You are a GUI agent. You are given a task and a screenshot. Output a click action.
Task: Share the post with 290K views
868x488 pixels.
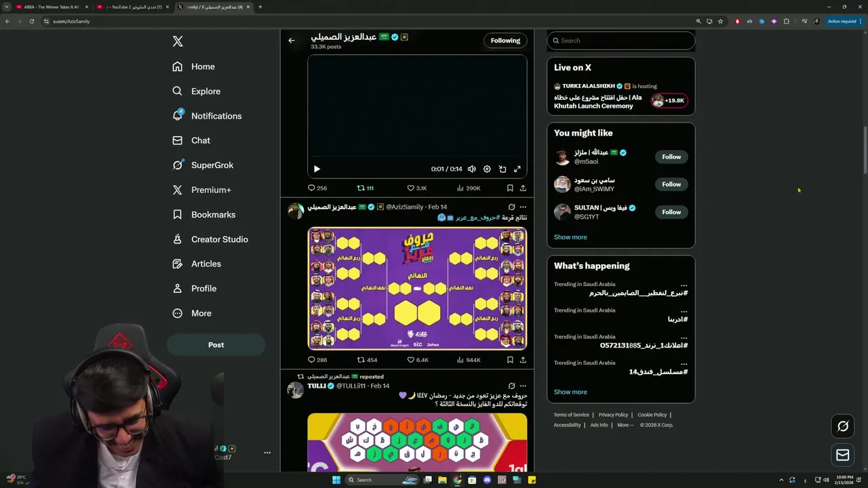click(x=523, y=188)
